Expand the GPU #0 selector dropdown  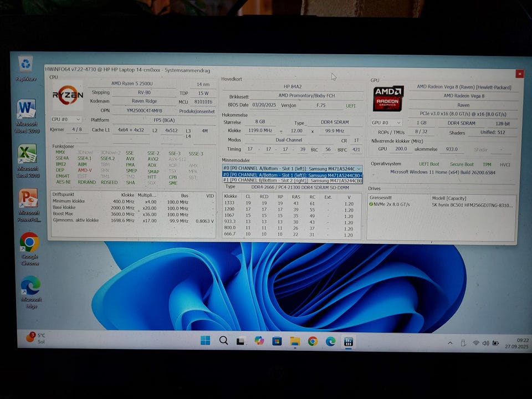click(386, 122)
